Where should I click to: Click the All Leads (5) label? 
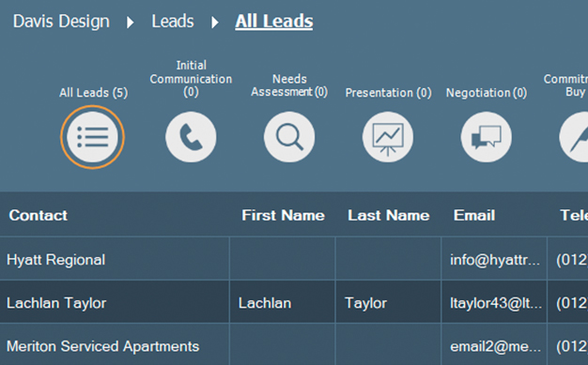pos(93,93)
